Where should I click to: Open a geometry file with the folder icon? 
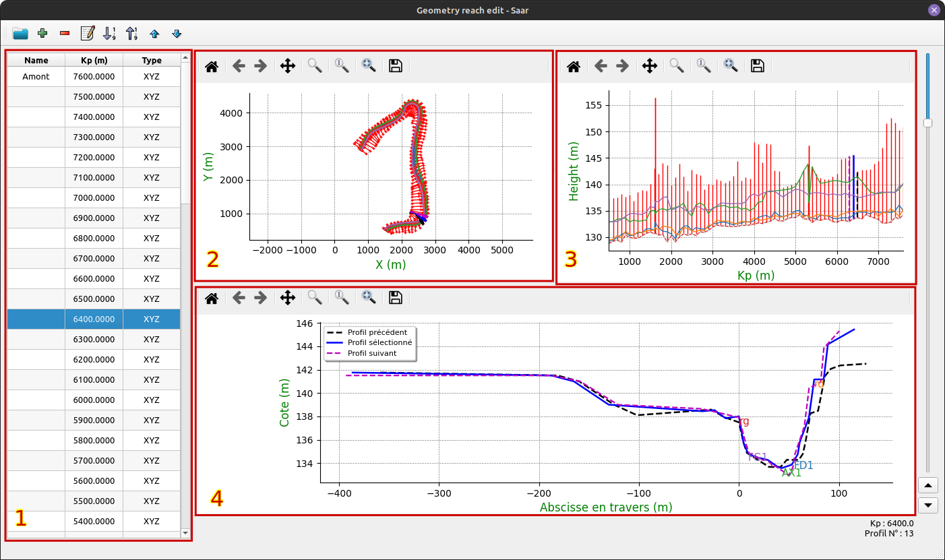20,33
